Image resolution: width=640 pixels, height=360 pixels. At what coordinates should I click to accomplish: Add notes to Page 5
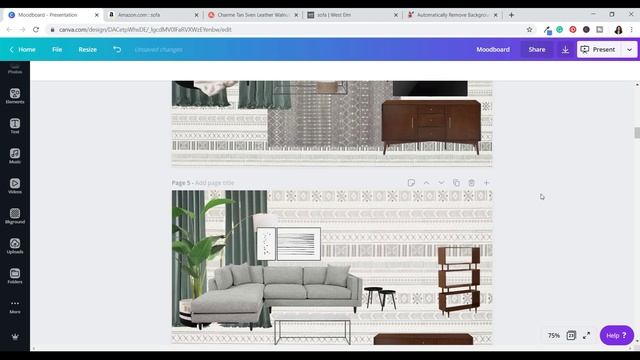point(411,182)
